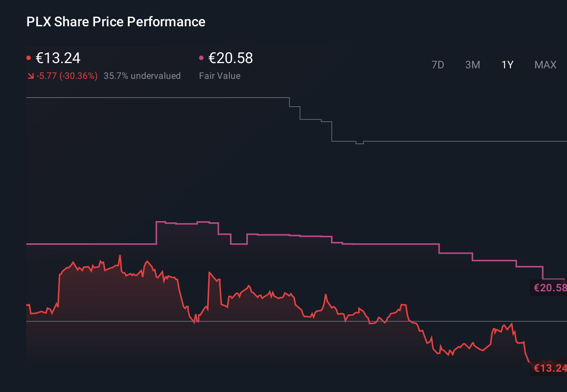Click the Fair Value text label
The height and width of the screenshot is (392, 567).
click(x=220, y=76)
